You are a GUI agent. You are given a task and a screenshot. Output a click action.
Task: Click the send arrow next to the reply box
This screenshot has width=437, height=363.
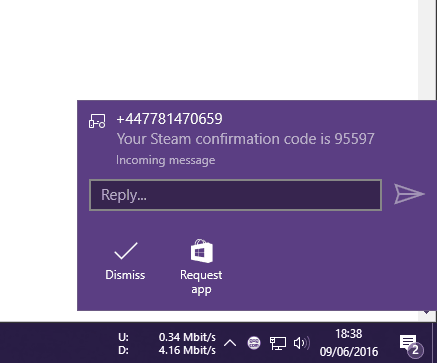(409, 194)
